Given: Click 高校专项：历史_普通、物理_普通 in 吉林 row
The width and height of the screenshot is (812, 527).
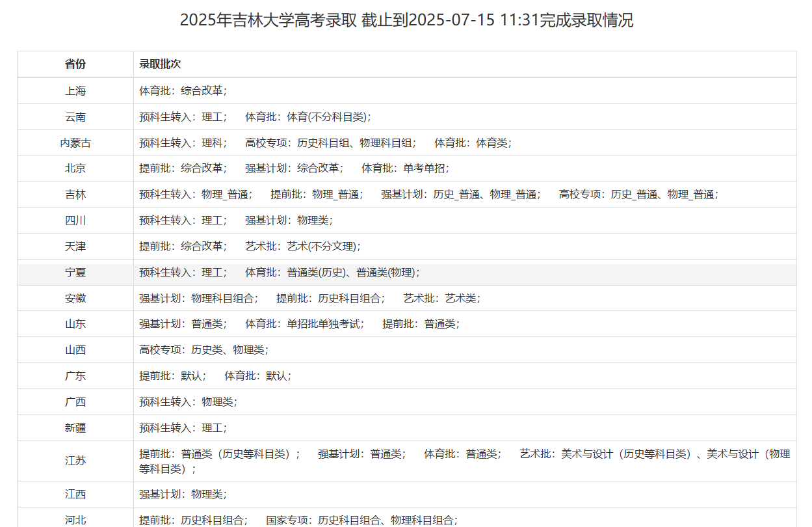Looking at the screenshot, I should pyautogui.click(x=638, y=195).
